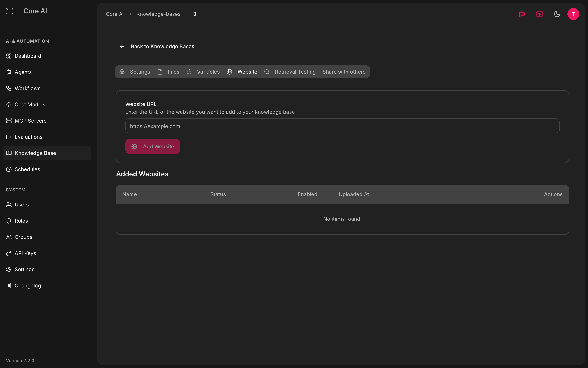Viewport: 588px width, 368px height.
Task: Toggle dark mode with the moon icon
Action: (x=557, y=14)
